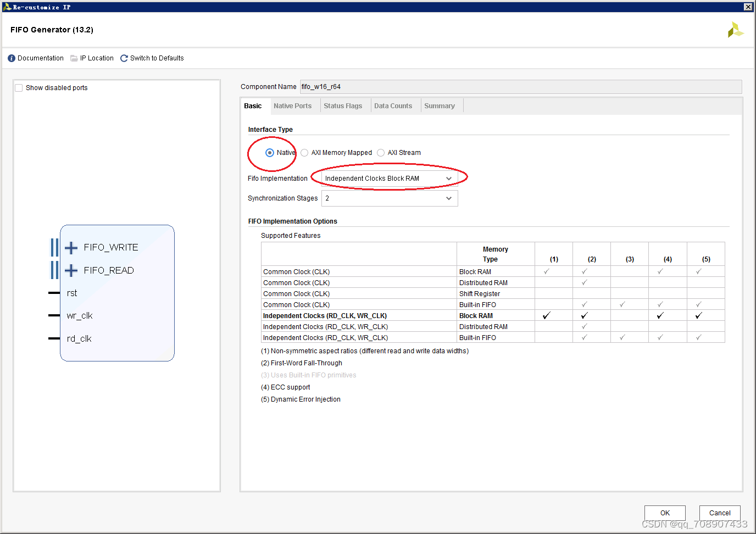Click the bold Independent Clocks Block RAM row

tap(493, 316)
